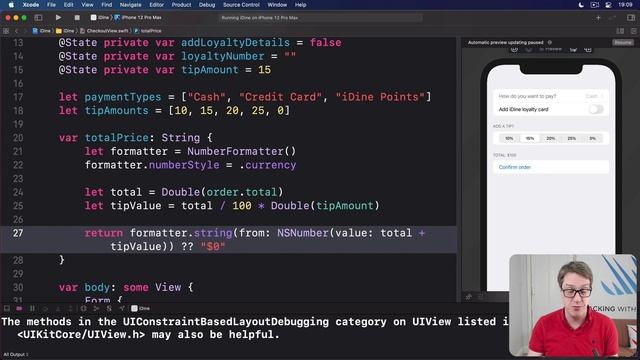Click line number 27 in gutter
Image resolution: width=640 pixels, height=360 pixels.
pyautogui.click(x=18, y=233)
